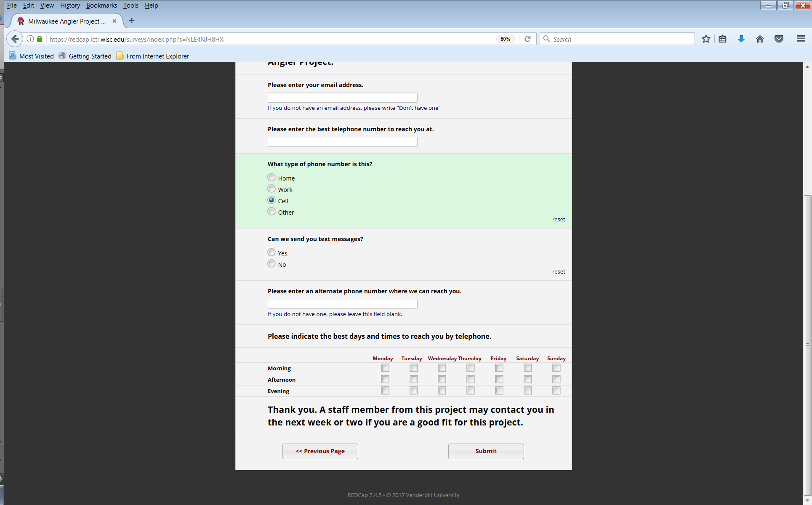
Task: Open the downloads arrow icon
Action: point(741,39)
